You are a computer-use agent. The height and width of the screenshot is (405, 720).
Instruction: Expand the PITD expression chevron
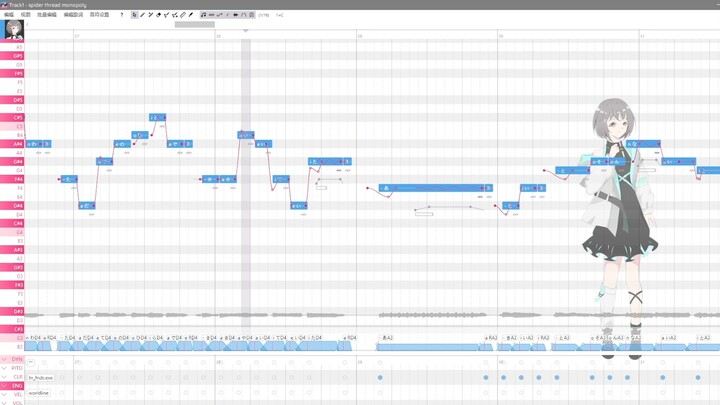pos(4,368)
